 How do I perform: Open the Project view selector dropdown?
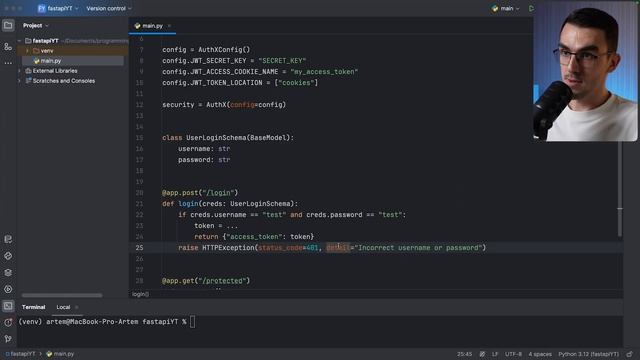[x=36, y=25]
